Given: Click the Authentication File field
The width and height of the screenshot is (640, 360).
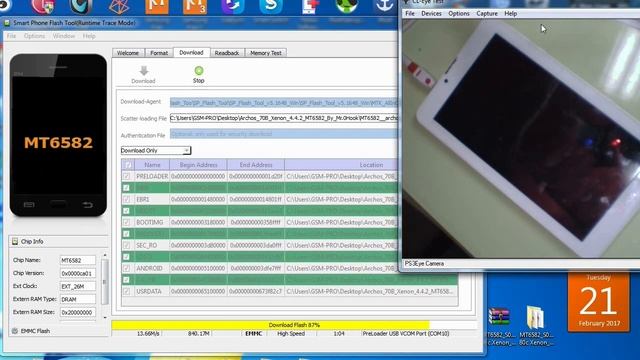Looking at the screenshot, I should coord(284,134).
